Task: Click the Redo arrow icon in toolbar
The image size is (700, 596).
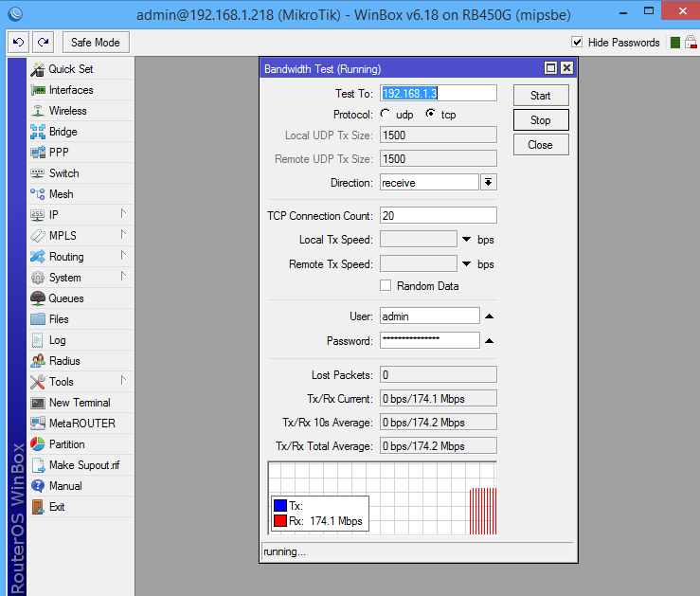Action: (44, 43)
